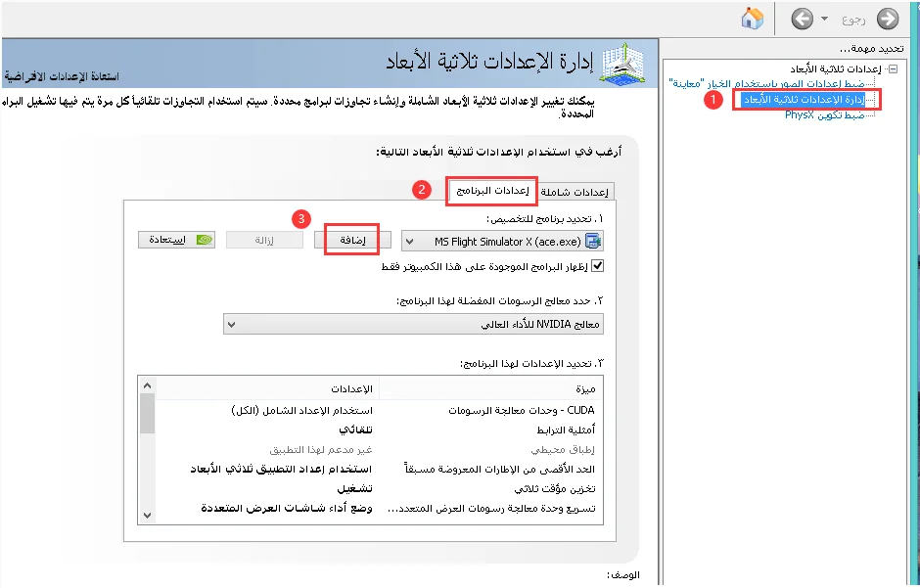The height and width of the screenshot is (588, 920).
Task: Select the CUDA - وحدات معالجة الرسومات row
Action: click(379, 410)
